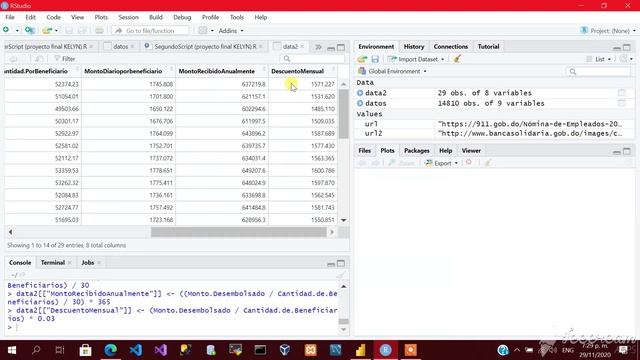640x360 pixels.
Task: Save workspace icon in Environment pane
Action: 375,59
